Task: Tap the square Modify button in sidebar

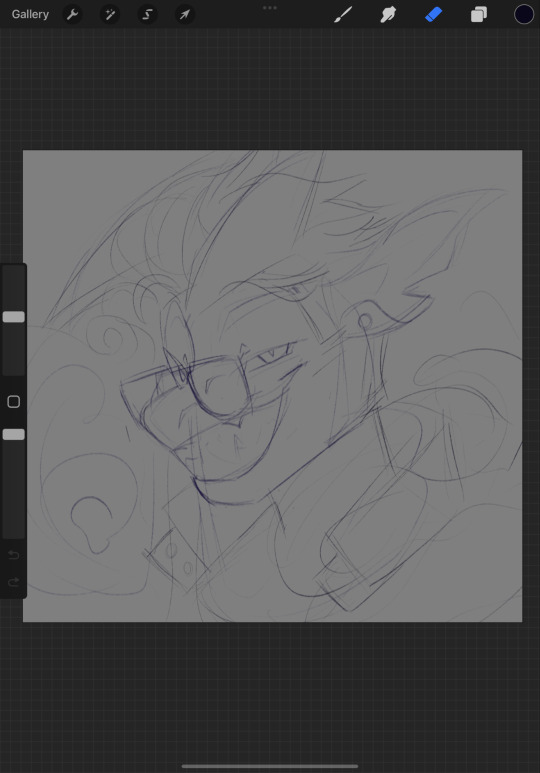Action: pyautogui.click(x=14, y=401)
